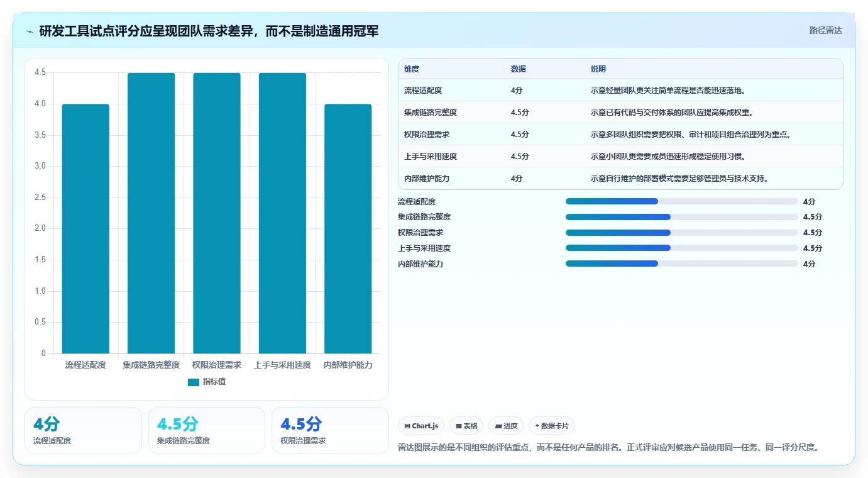
Task: Click the 示意自行维护的部署模式 description
Action: click(679, 179)
